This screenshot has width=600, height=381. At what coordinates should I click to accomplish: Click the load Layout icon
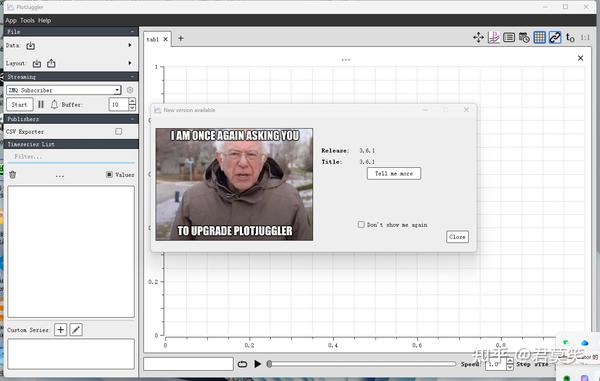coord(37,64)
